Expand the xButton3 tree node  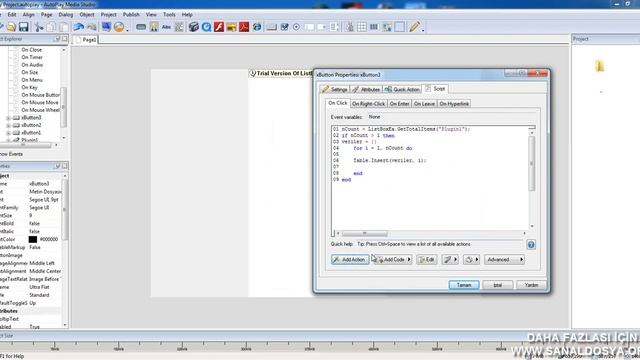pyautogui.click(x=8, y=118)
